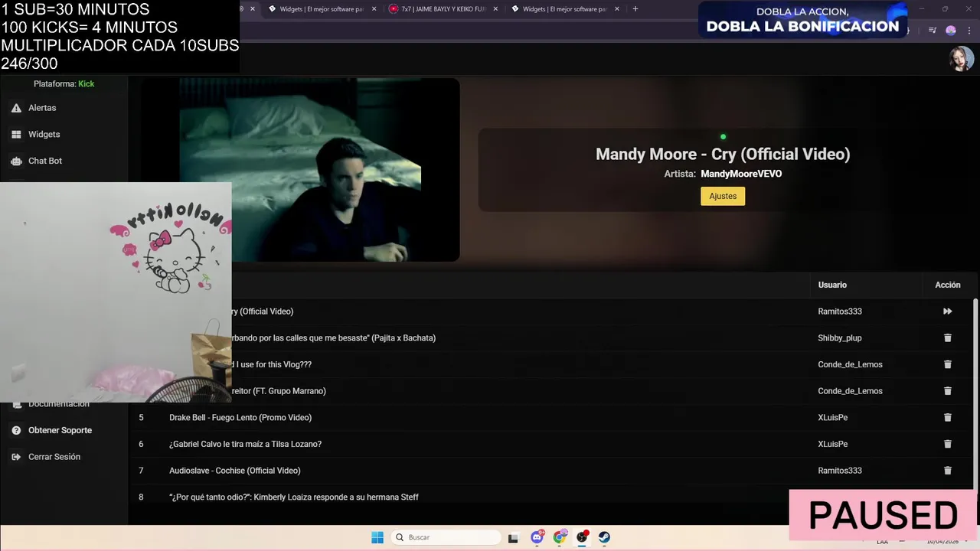Open Obtener Soporte link
The width and height of the screenshot is (980, 551).
(60, 430)
